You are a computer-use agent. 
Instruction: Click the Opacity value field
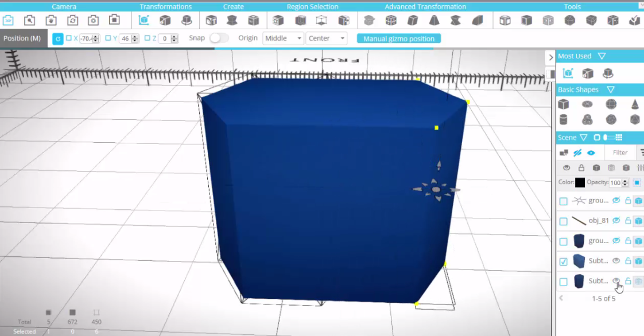coord(615,182)
